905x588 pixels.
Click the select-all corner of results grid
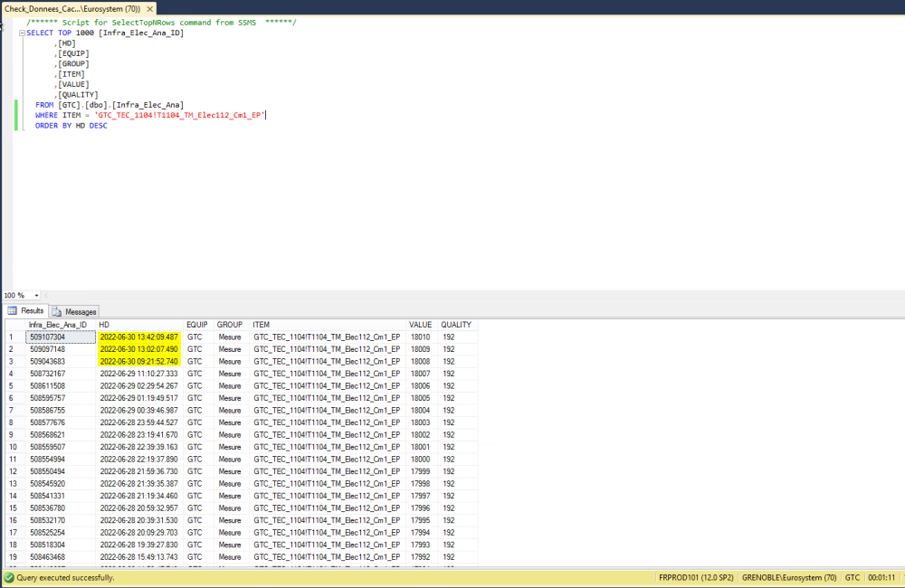click(x=13, y=325)
